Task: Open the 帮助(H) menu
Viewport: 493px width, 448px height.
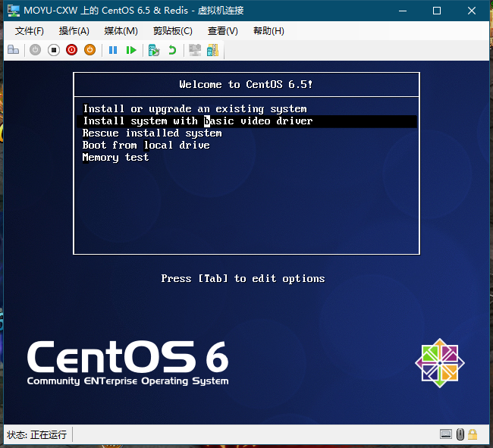Action: [268, 31]
